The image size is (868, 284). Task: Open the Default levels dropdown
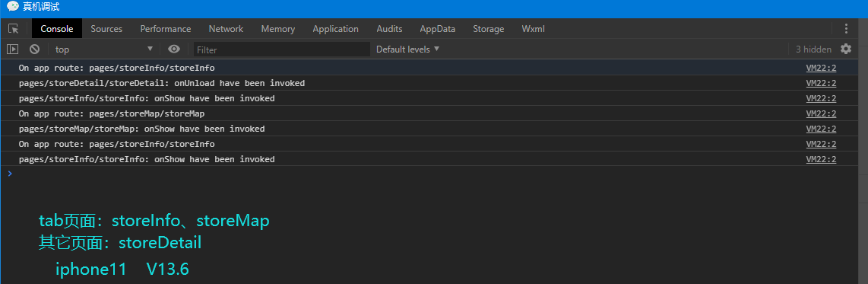click(408, 49)
